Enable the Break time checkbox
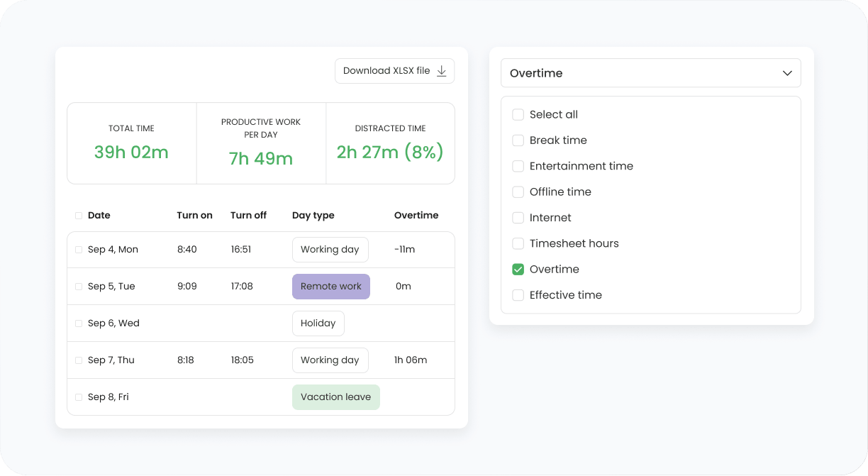Image resolution: width=868 pixels, height=476 pixels. click(518, 140)
